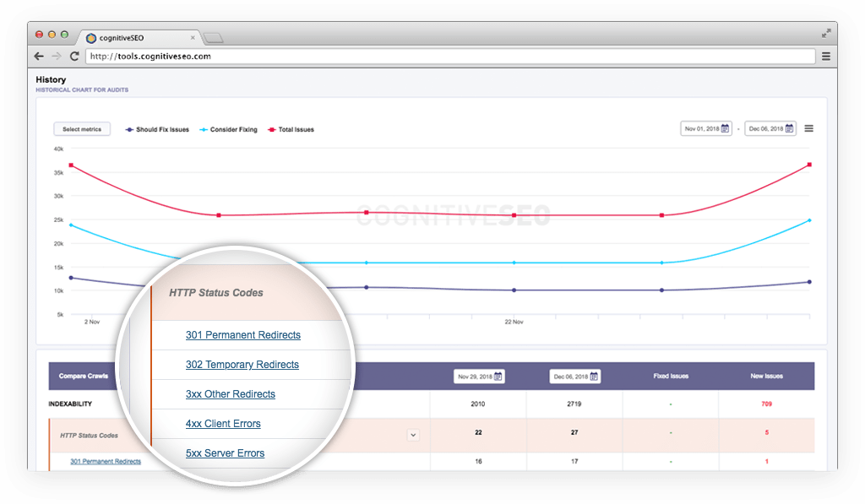865x504 pixels.
Task: Click the New Issues column header
Action: point(767,376)
